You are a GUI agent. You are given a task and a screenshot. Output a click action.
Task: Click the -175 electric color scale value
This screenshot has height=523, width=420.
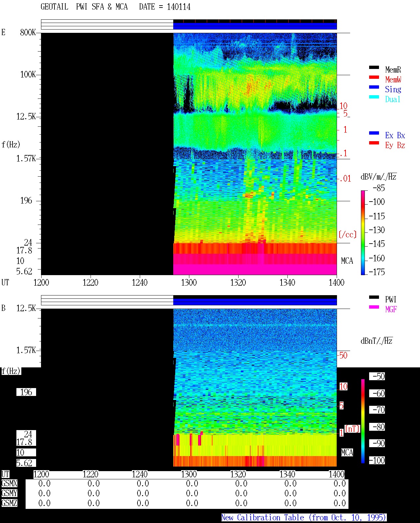(x=377, y=272)
